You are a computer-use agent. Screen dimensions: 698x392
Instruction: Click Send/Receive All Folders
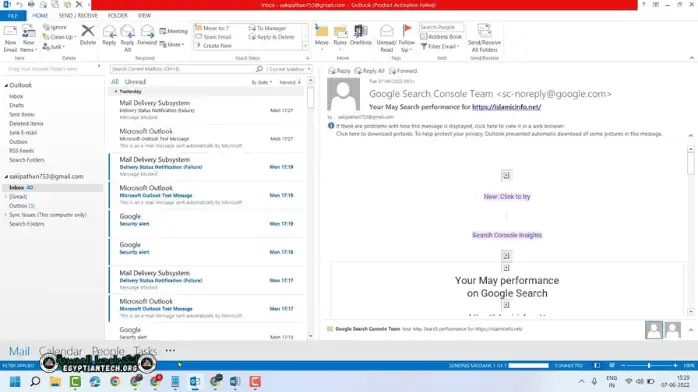(484, 38)
